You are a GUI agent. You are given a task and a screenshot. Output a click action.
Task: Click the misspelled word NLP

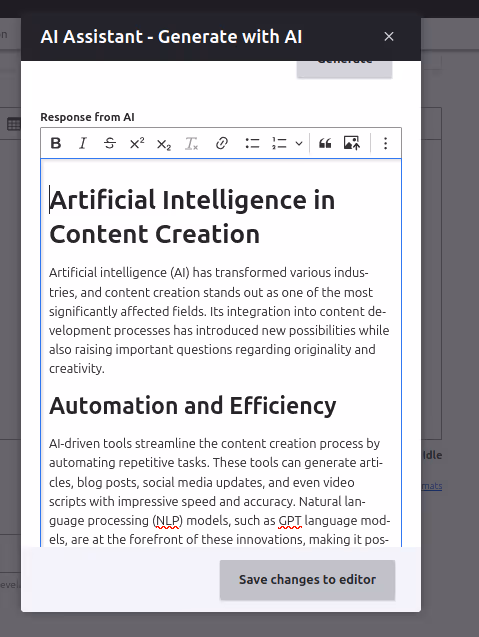tap(167, 520)
